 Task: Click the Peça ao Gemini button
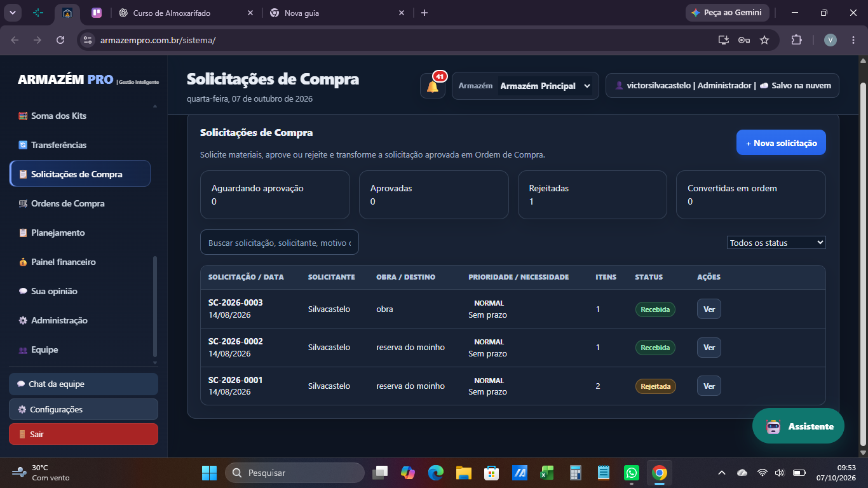tap(728, 13)
